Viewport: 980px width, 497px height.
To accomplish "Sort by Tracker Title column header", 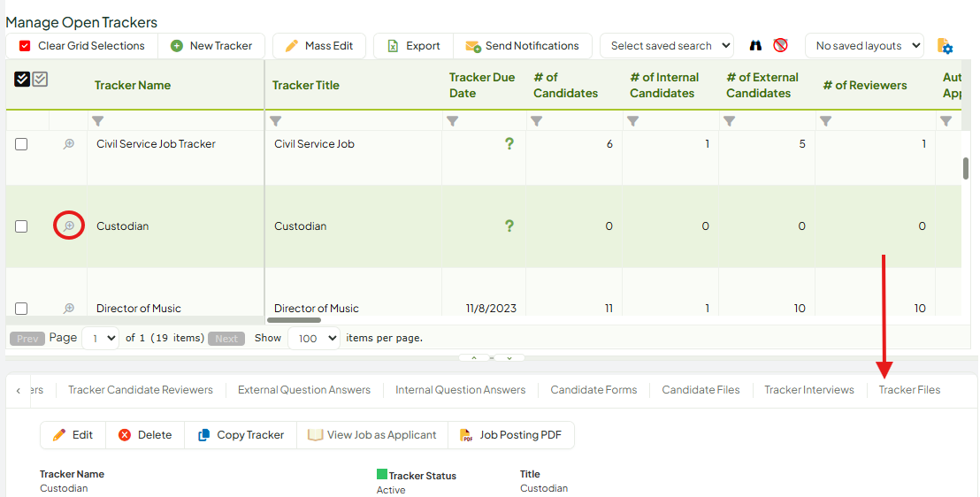I will coord(306,86).
